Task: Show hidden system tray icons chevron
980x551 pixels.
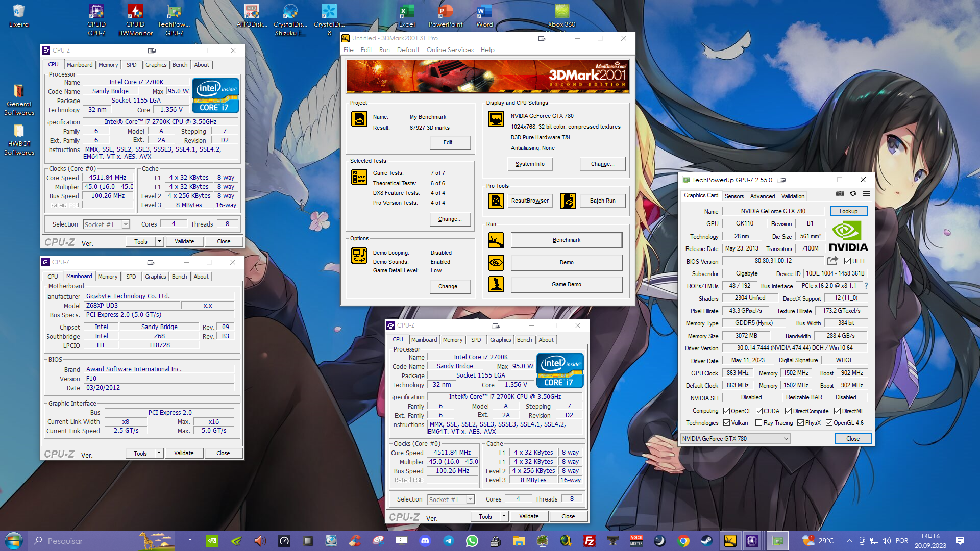Action: click(849, 541)
